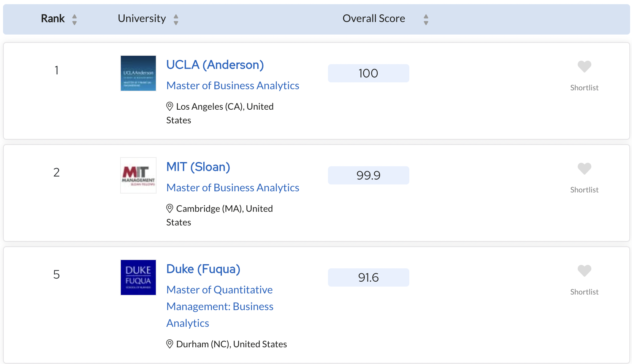Open the UCLA (Anderson) university link
This screenshot has height=364, width=632.
pos(215,65)
